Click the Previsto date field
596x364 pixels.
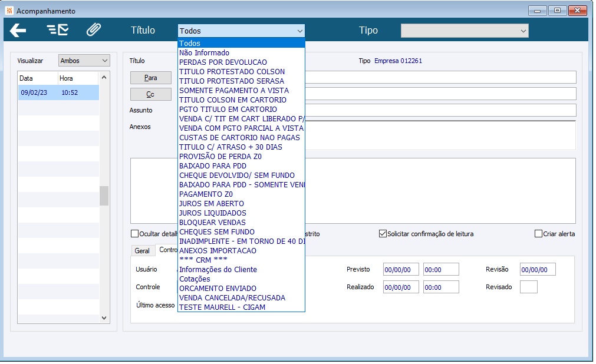pyautogui.click(x=401, y=269)
